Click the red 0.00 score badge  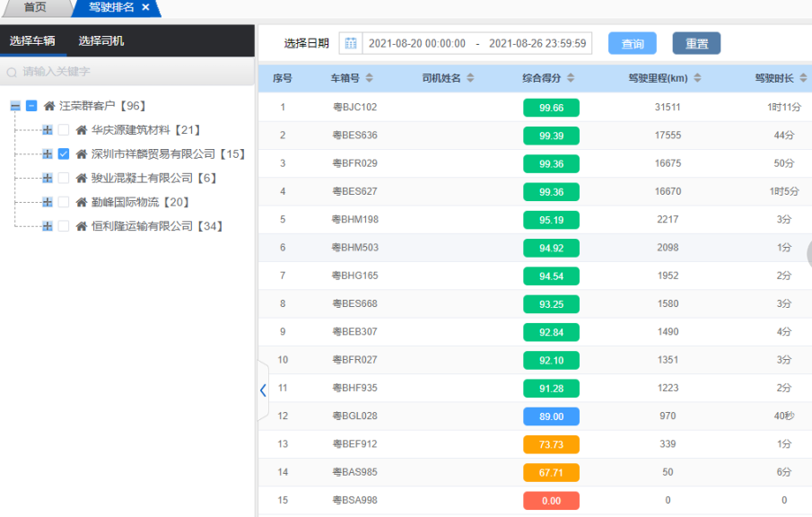click(551, 500)
